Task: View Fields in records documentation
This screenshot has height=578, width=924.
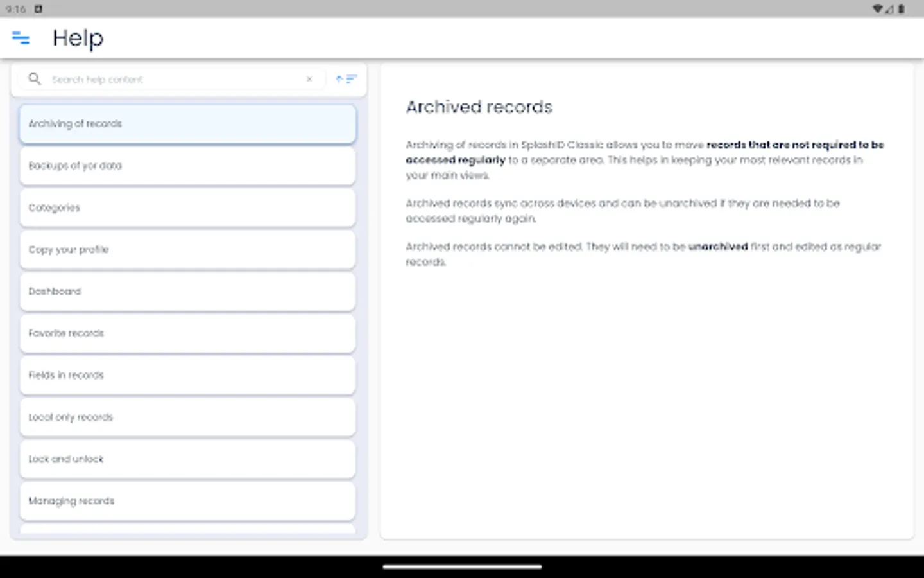Action: pos(187,375)
